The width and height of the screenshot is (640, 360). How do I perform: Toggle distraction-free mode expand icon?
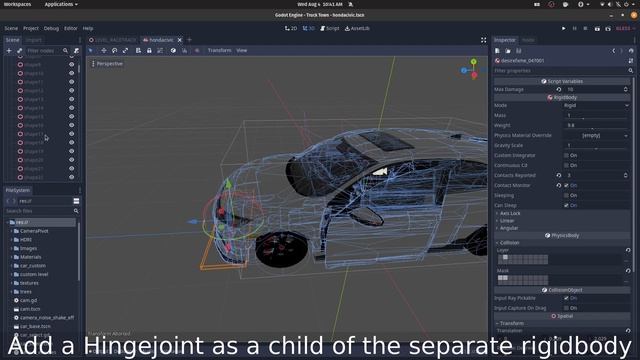click(x=483, y=40)
